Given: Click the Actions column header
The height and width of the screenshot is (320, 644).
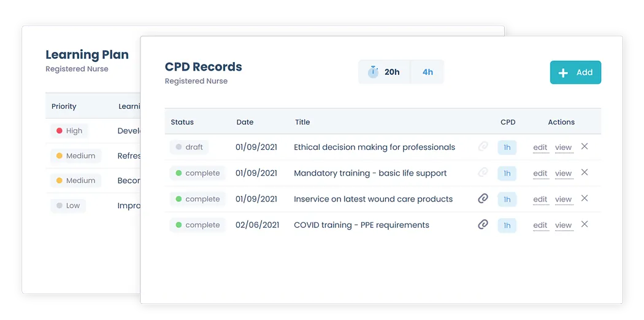Looking at the screenshot, I should tap(561, 122).
